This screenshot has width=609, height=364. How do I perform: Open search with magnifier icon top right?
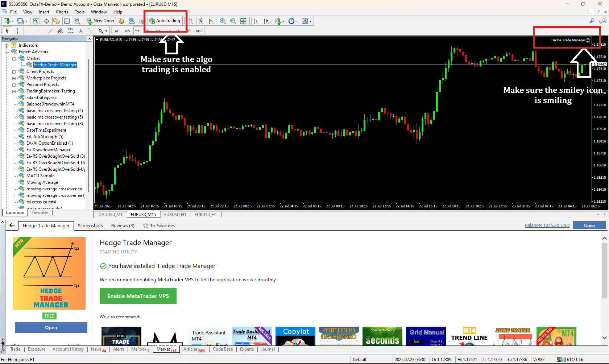coord(592,21)
